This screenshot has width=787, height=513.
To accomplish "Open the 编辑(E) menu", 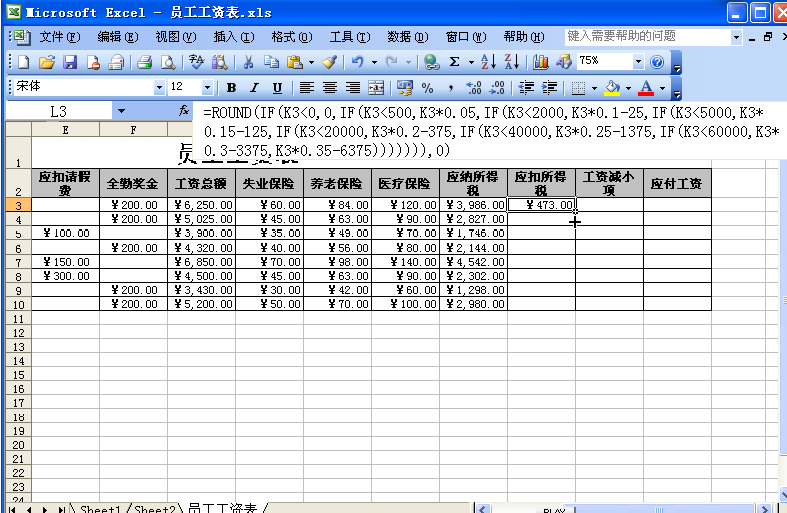I will click(x=118, y=37).
